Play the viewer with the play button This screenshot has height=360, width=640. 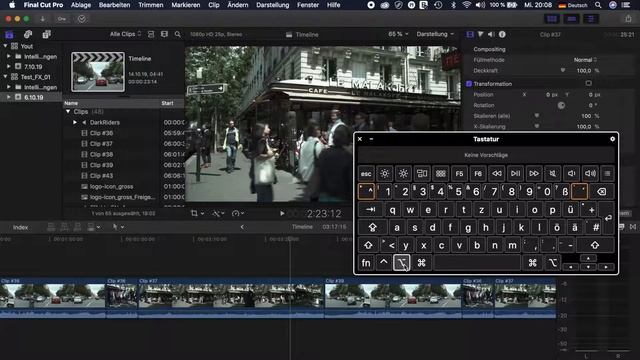[282, 213]
